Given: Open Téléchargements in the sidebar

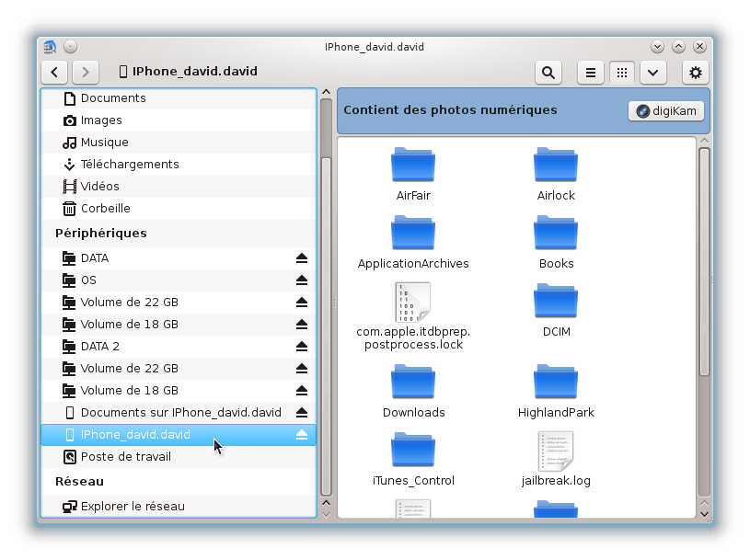Looking at the screenshot, I should click(179, 165).
